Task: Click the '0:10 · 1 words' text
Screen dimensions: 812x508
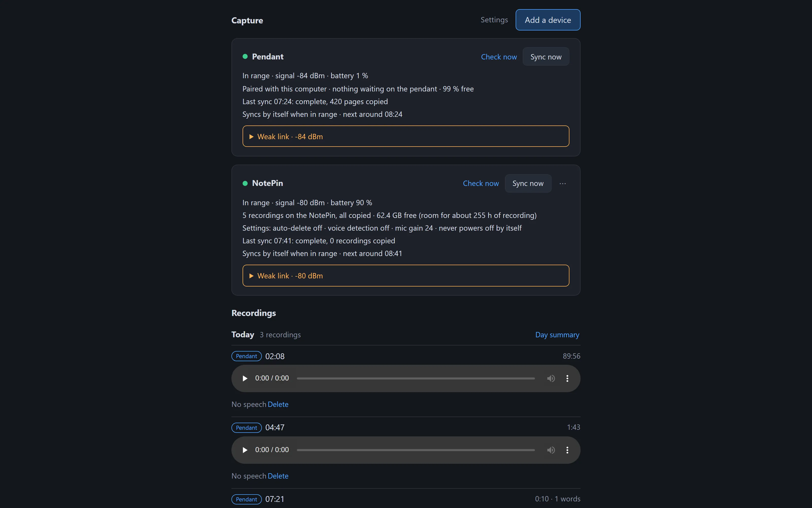Action: (x=558, y=499)
